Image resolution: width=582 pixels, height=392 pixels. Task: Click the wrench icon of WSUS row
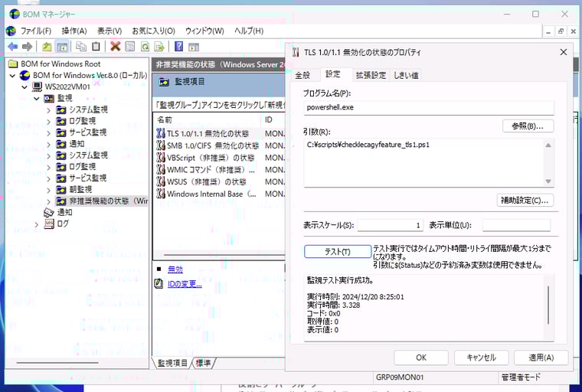[160, 181]
